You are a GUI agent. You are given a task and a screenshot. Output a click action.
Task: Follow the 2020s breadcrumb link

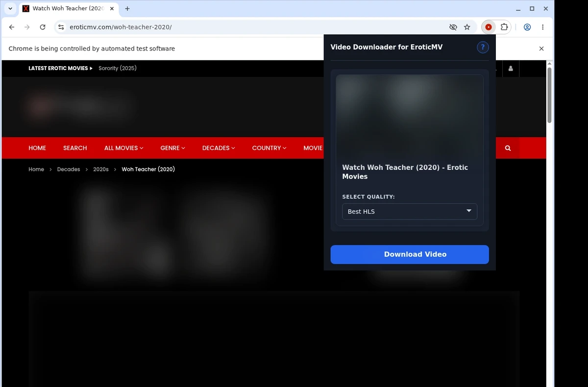(101, 169)
